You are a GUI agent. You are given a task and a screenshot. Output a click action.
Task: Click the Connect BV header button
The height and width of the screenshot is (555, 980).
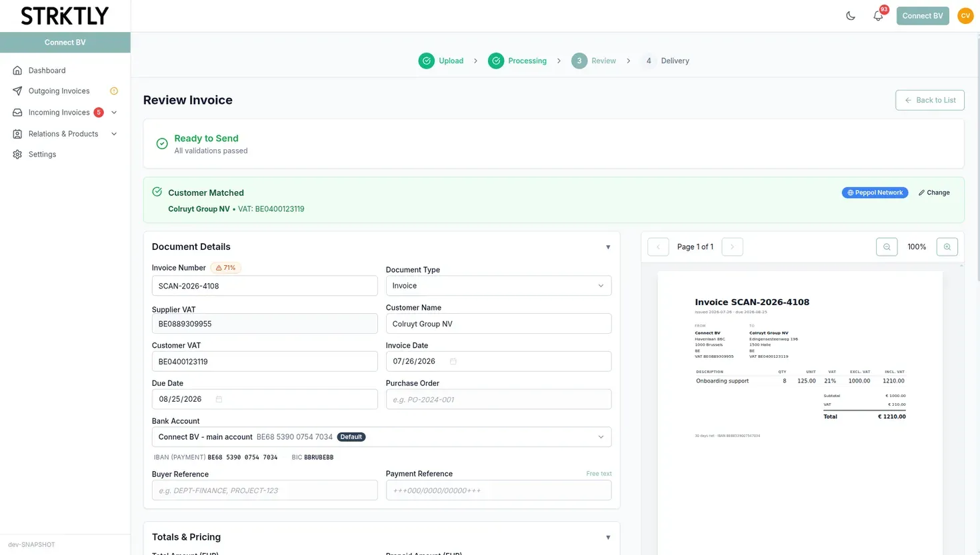[923, 16]
